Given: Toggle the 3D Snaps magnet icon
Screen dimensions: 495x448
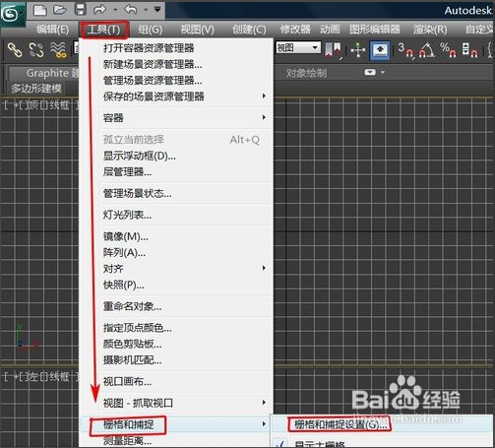Looking at the screenshot, I should click(x=405, y=50).
